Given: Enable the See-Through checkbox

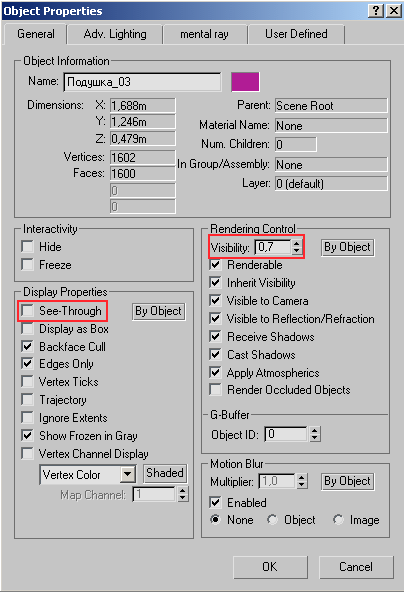Looking at the screenshot, I should [27, 310].
